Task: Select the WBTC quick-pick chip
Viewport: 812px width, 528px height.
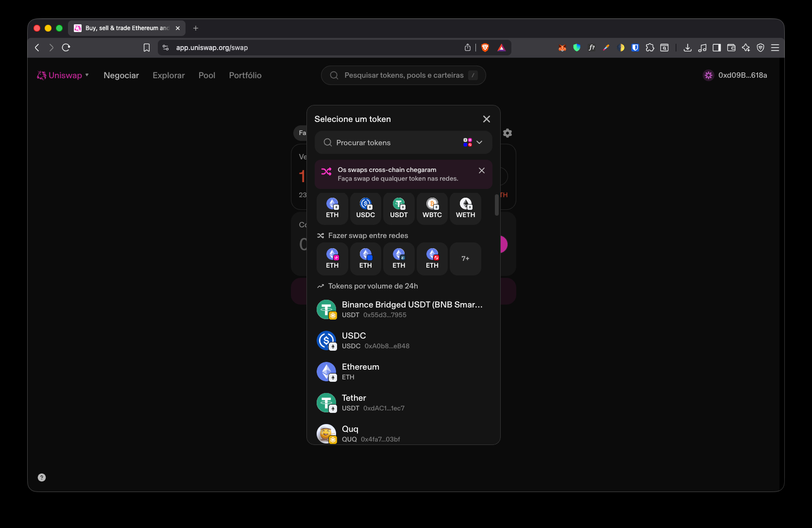Action: [432, 209]
